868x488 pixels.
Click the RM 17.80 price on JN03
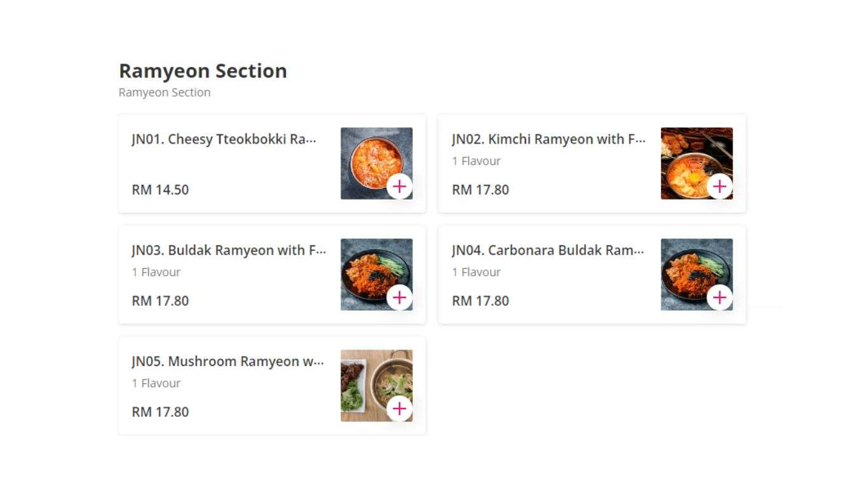click(x=159, y=301)
